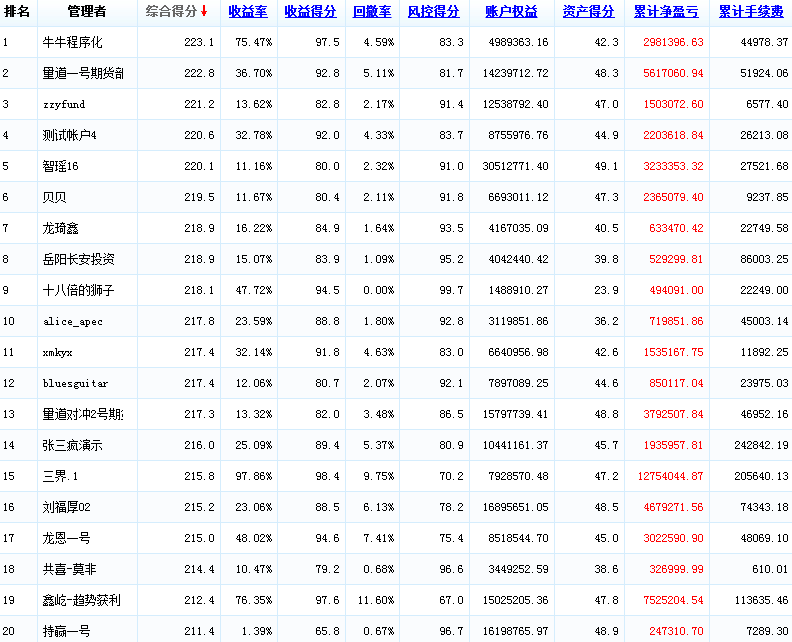Select manager 牛牛程序化 in first row
The height and width of the screenshot is (642, 792).
coord(73,43)
